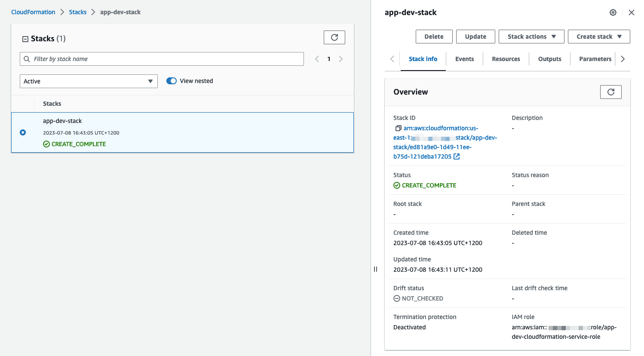This screenshot has width=644, height=356.
Task: Copy the Stack ID with the copy icon
Action: click(398, 128)
